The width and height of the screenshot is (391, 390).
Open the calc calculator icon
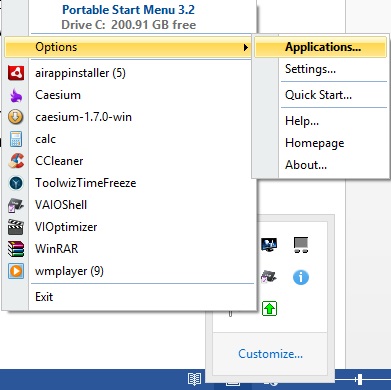pyautogui.click(x=16, y=139)
